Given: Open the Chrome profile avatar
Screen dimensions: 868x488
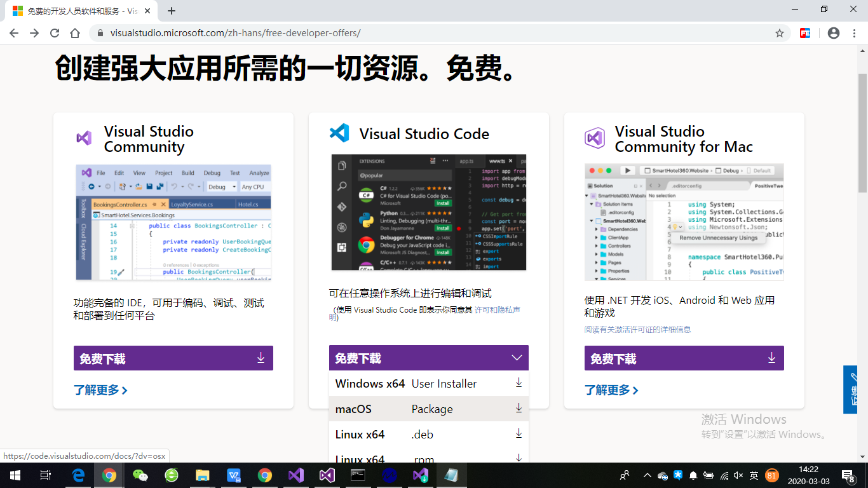Looking at the screenshot, I should 834,33.
